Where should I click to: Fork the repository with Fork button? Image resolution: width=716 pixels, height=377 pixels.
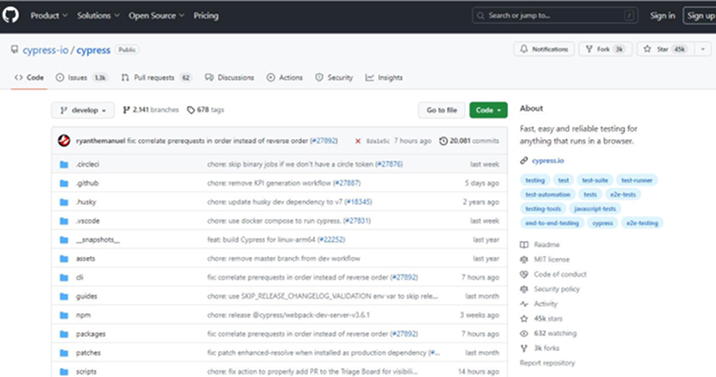(605, 49)
